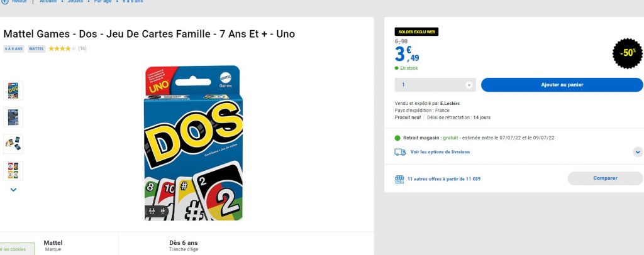Select the second product thumbnail
644x255 pixels.
[13, 117]
